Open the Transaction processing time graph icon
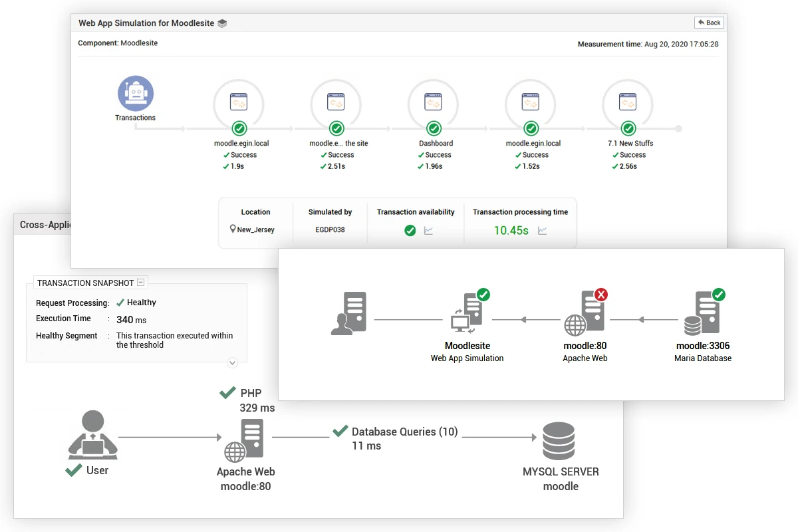Screen dimensions: 798x532 tap(543, 231)
